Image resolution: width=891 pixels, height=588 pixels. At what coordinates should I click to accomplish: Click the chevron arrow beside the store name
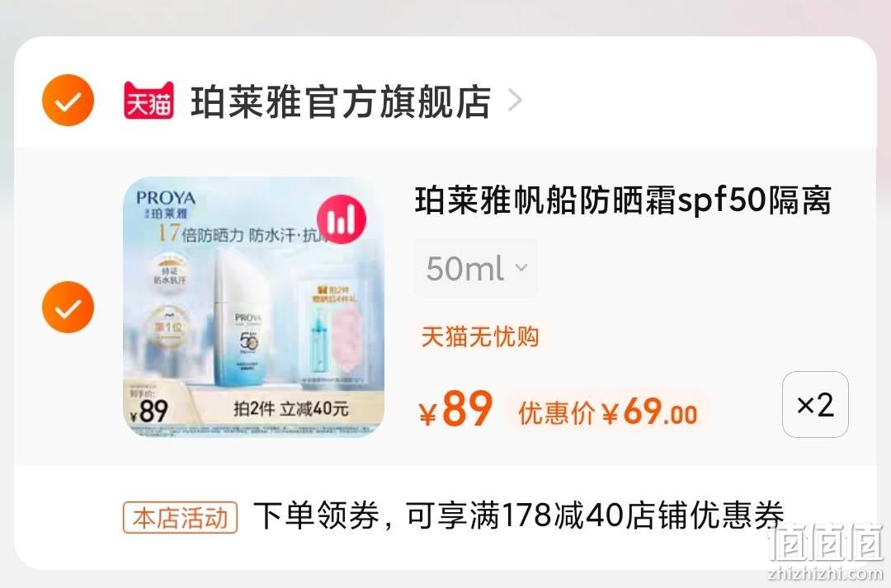coord(515,101)
